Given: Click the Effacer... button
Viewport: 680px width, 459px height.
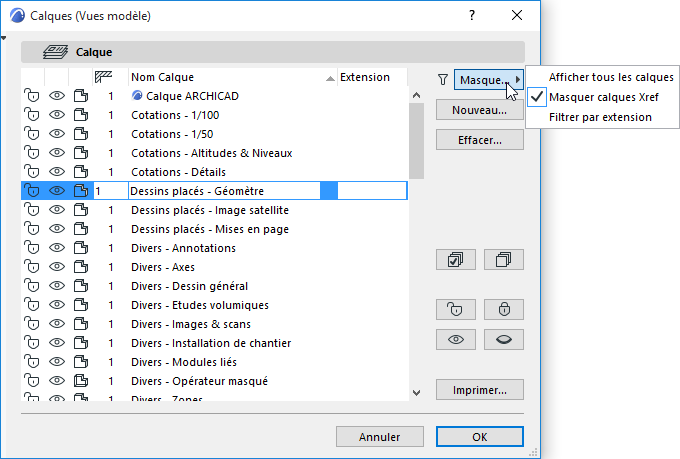Looking at the screenshot, I should click(x=480, y=140).
